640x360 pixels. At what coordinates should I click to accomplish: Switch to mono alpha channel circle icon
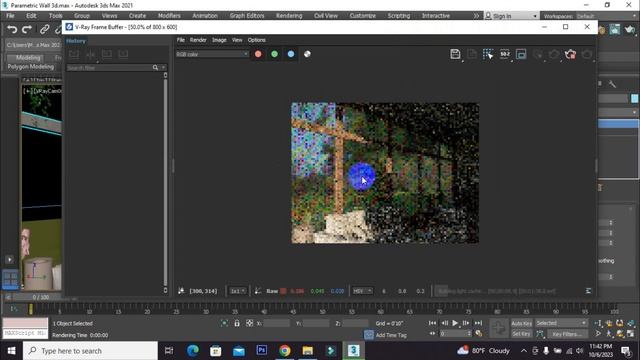(x=307, y=54)
